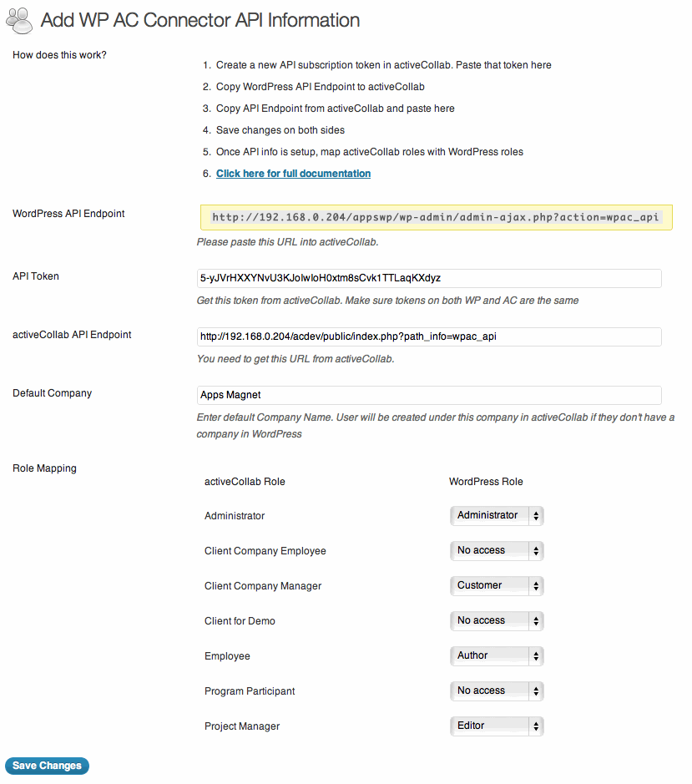Click arrow icon on Program Participant select

536,691
